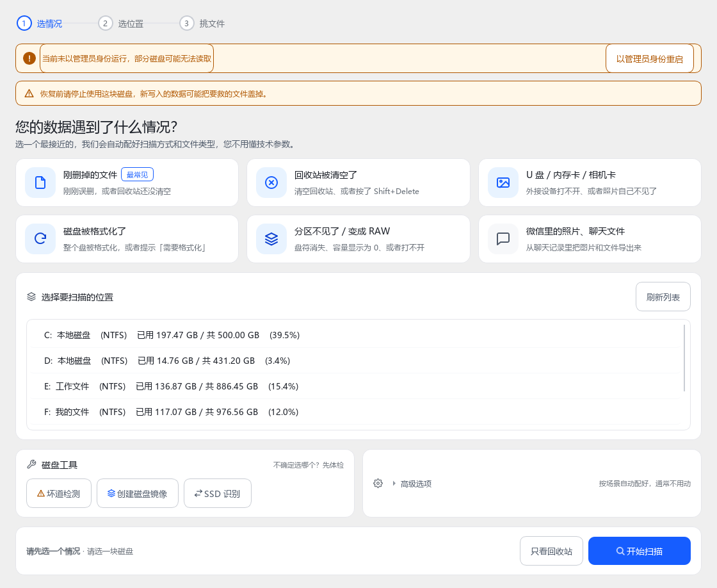The width and height of the screenshot is (717, 588).
Task: Click the warning icon in 坏道检测
Action: pyautogui.click(x=41, y=493)
